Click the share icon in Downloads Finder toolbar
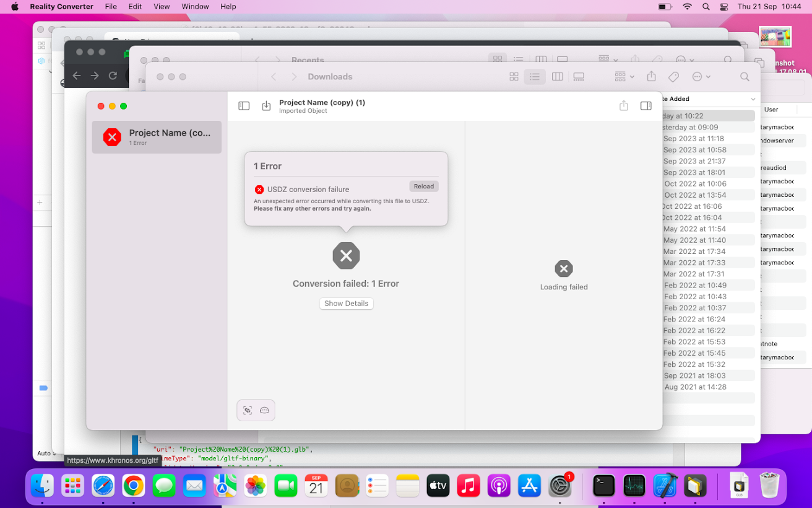 point(651,76)
